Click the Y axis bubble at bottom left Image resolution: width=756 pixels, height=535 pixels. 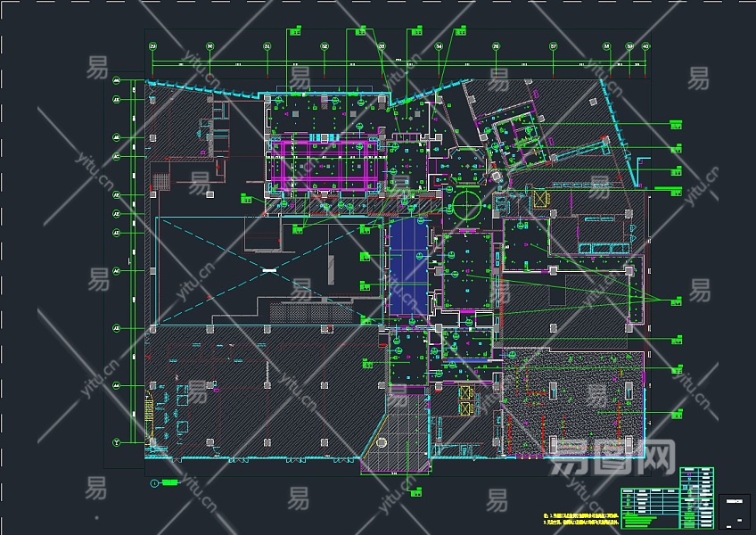coord(116,442)
